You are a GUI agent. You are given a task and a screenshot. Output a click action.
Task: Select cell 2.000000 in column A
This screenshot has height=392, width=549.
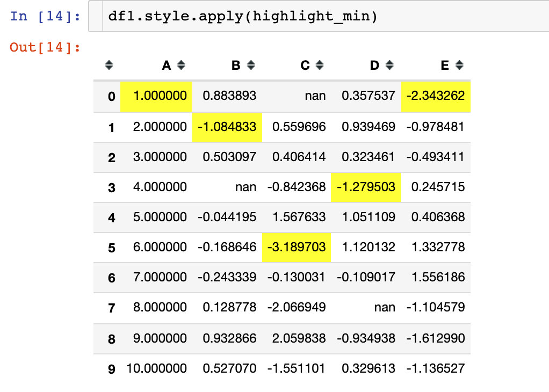(156, 127)
